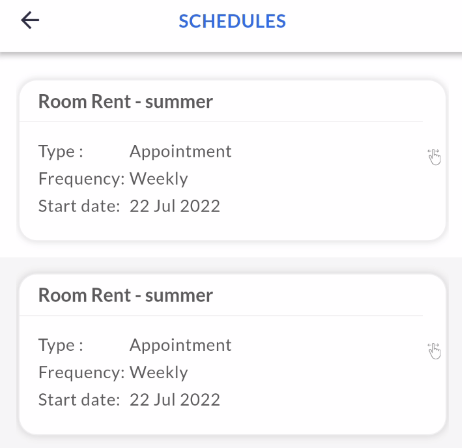Click 'Frequency:' label in second card
Screen dimensions: 462x448
tap(82, 373)
